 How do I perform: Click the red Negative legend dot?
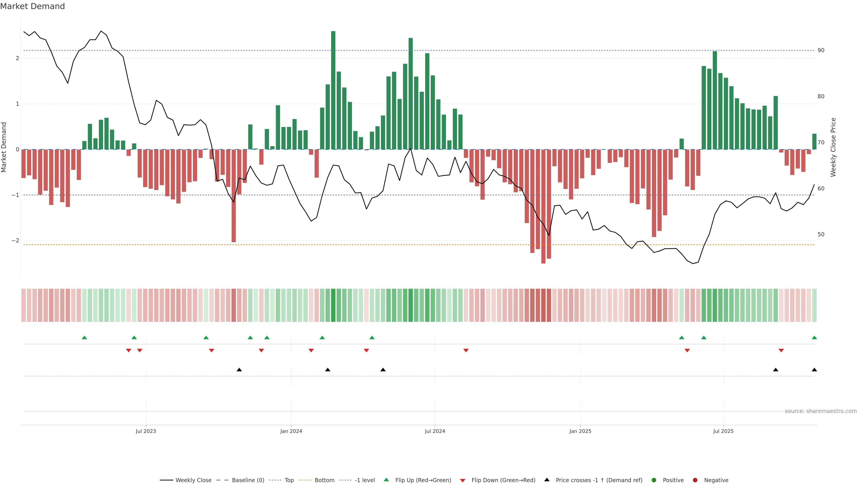point(695,480)
